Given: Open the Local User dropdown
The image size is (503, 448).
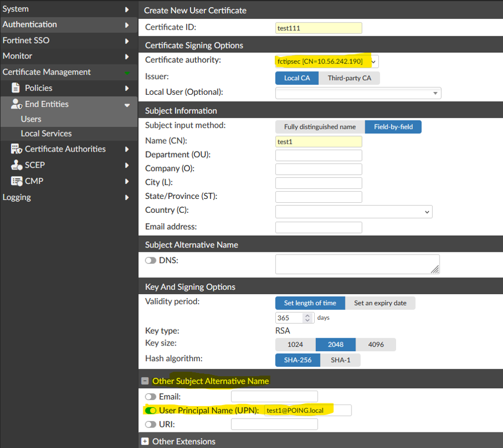Looking at the screenshot, I should click(436, 93).
